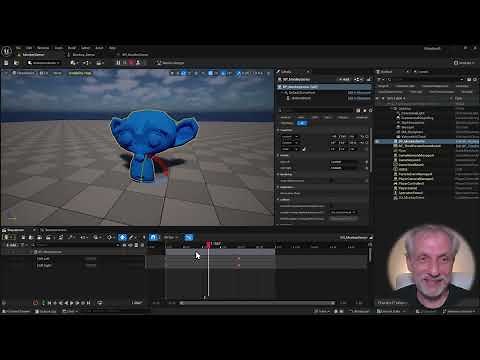Image resolution: width=480 pixels, height=360 pixels.
Task: Open the Lit view mode dropdown
Action: pyautogui.click(x=44, y=73)
